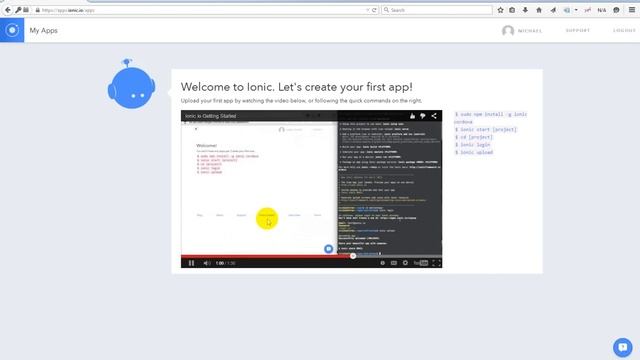Bookmark this page with the star icon

tap(500, 10)
